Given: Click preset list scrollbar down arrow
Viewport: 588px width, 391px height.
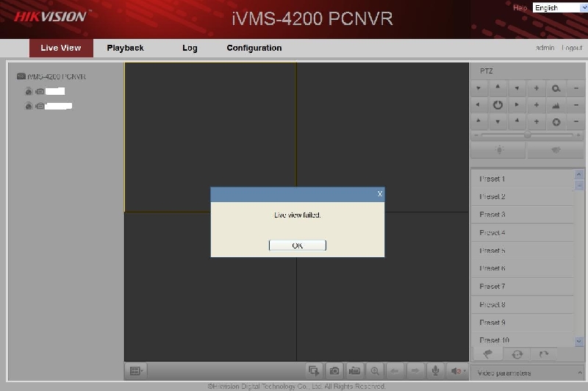Looking at the screenshot, I should pos(578,341).
